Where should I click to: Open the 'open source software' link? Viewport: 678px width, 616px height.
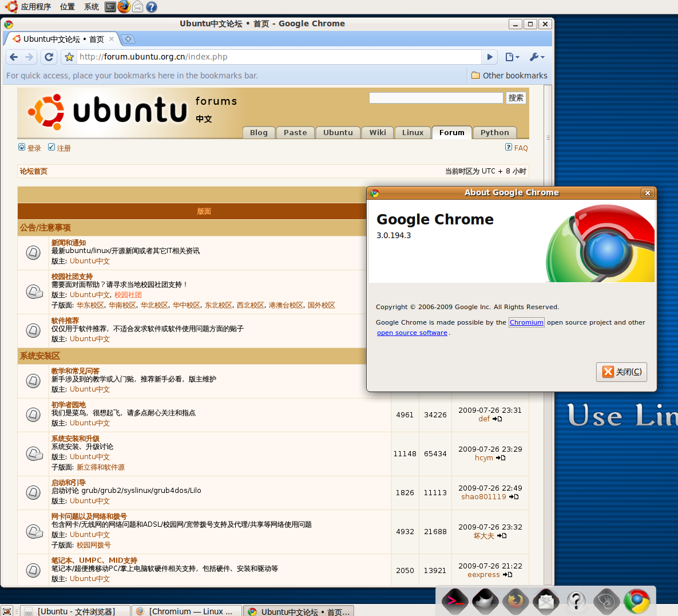click(412, 333)
